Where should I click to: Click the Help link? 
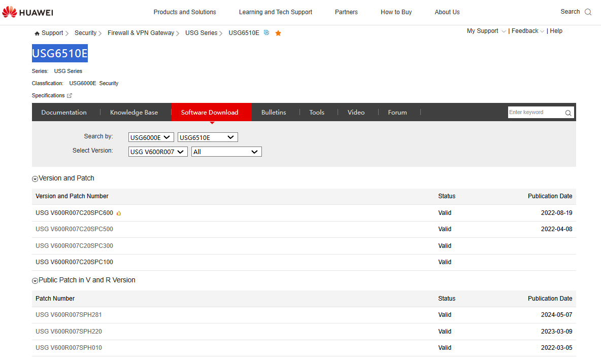556,31
